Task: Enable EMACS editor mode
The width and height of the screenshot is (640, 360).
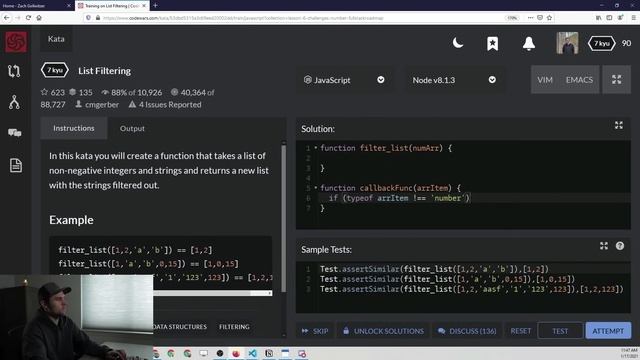Action: tap(579, 80)
